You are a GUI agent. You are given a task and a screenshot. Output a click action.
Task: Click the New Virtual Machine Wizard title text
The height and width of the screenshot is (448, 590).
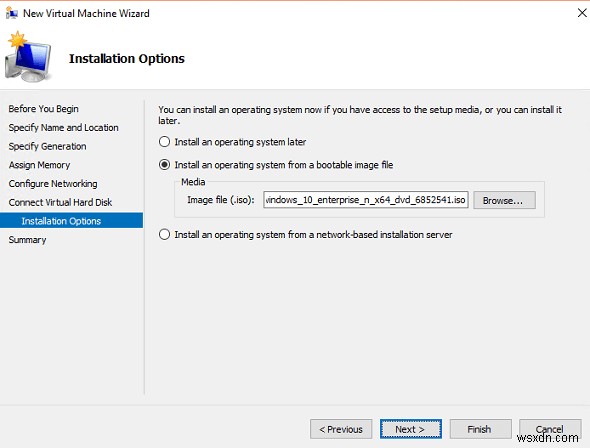tap(86, 13)
